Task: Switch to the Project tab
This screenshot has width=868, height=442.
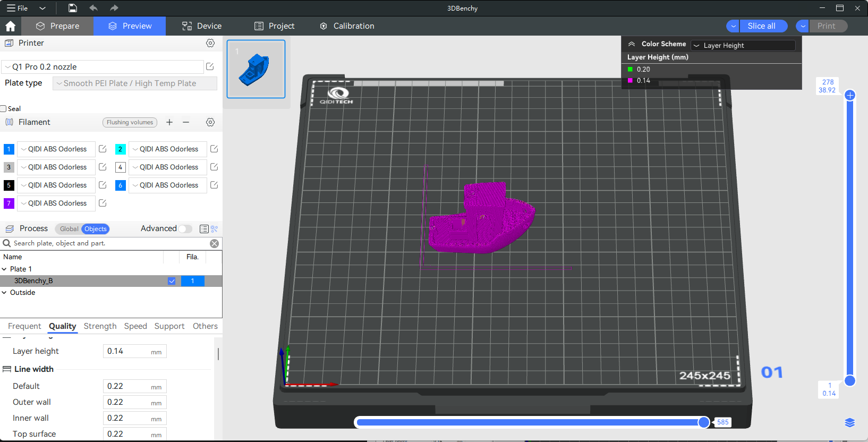Action: (274, 26)
